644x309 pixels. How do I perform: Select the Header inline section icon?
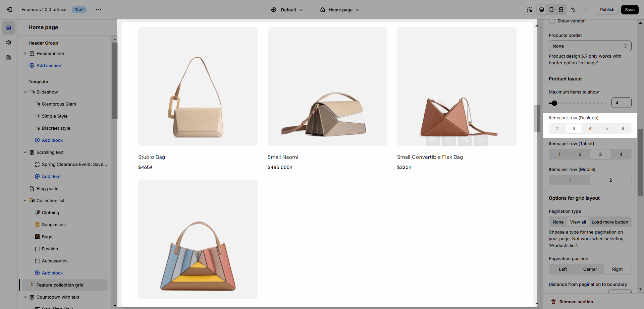point(32,54)
